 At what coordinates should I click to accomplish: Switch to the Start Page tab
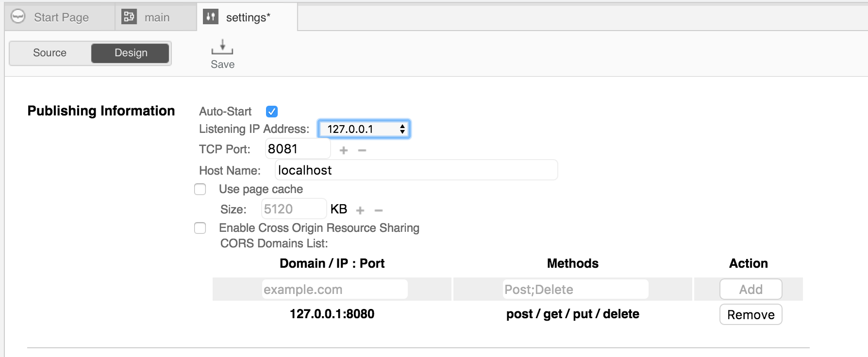(x=61, y=17)
